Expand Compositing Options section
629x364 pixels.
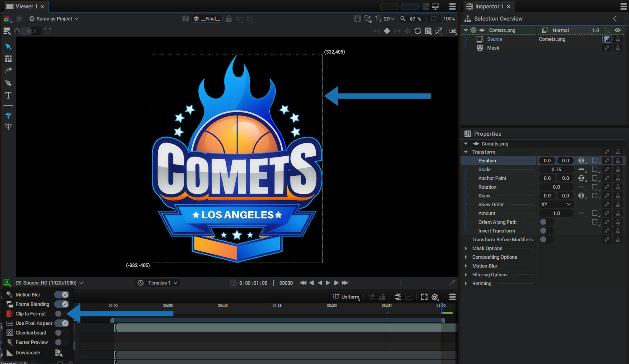(466, 257)
